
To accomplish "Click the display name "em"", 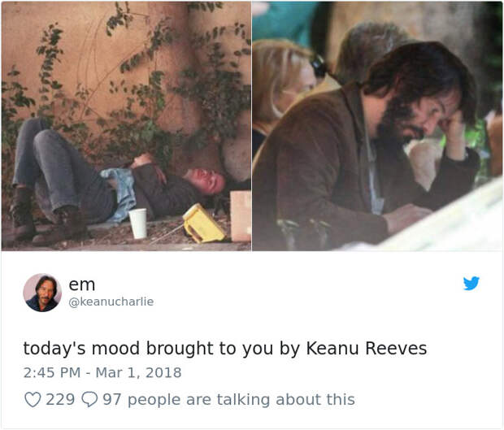I will (82, 284).
